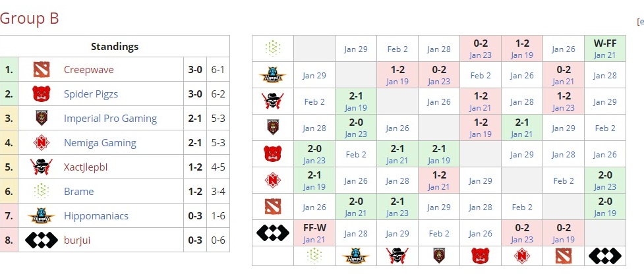Open the XactJlepbI team link
This screenshot has width=644, height=276.
(85, 167)
